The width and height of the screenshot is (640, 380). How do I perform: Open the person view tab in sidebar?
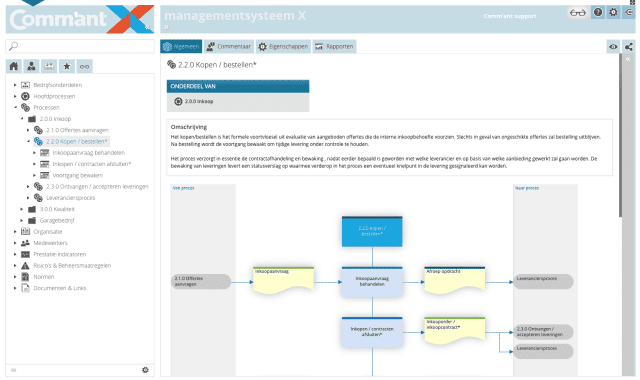31,66
